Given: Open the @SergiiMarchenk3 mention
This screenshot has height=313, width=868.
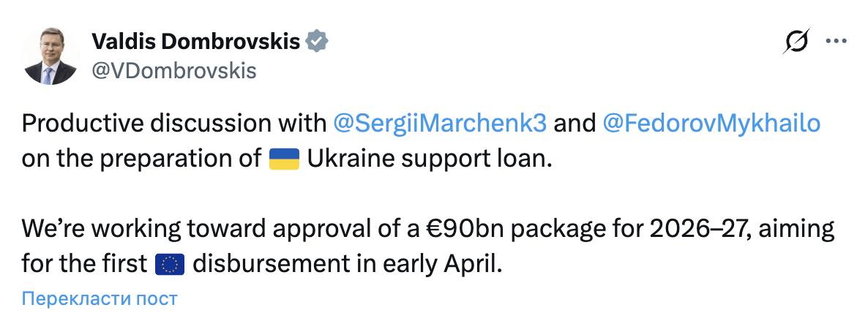Looking at the screenshot, I should pyautogui.click(x=440, y=123).
